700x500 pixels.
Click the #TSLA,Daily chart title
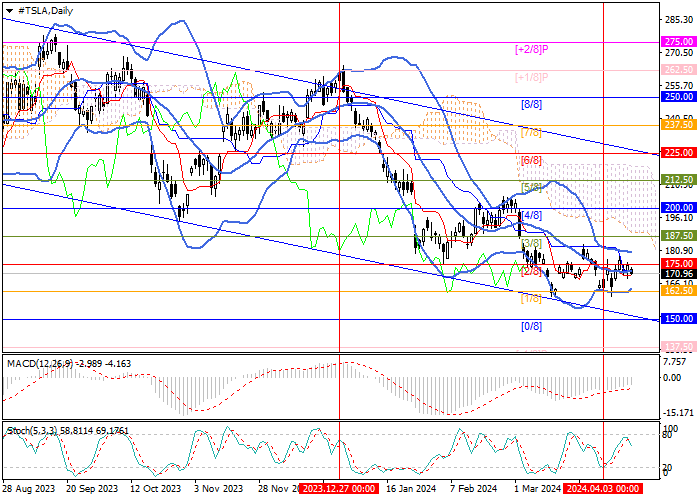tap(46, 11)
